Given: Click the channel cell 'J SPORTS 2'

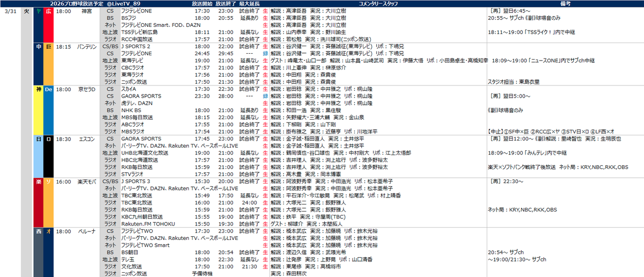Looking at the screenshot, I should coord(136,46).
